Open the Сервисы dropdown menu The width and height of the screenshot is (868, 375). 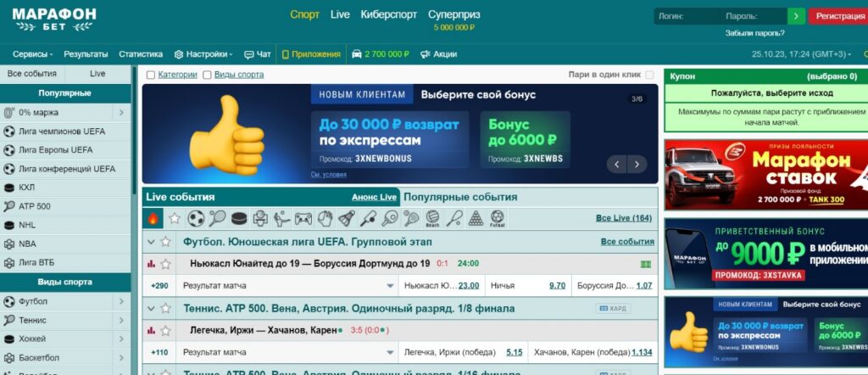pos(33,54)
